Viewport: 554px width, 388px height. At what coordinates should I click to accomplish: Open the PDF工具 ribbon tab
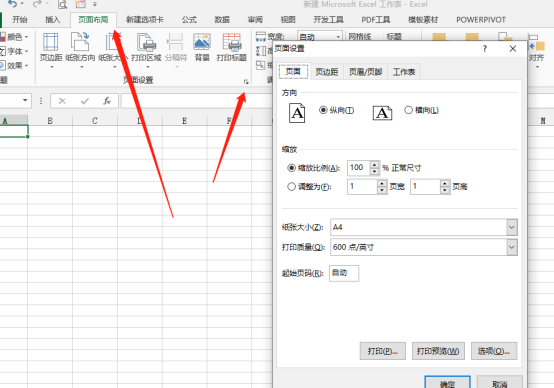[x=376, y=20]
